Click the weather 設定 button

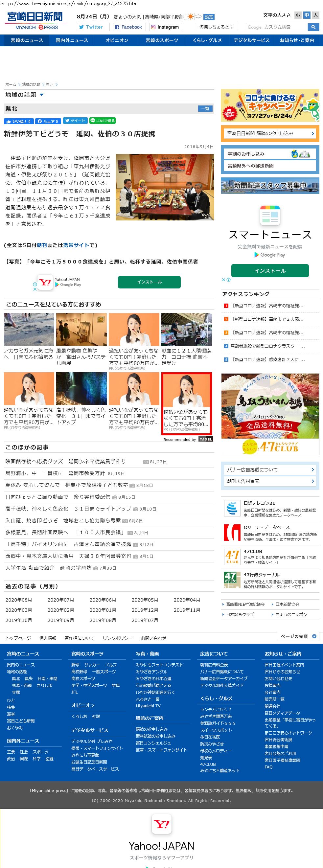pos(209,17)
